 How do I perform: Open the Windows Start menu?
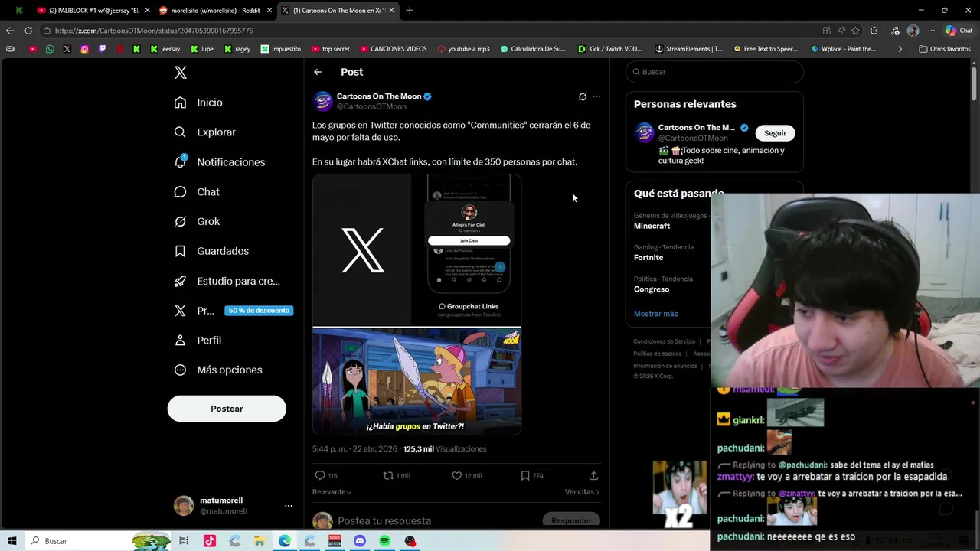point(12,541)
